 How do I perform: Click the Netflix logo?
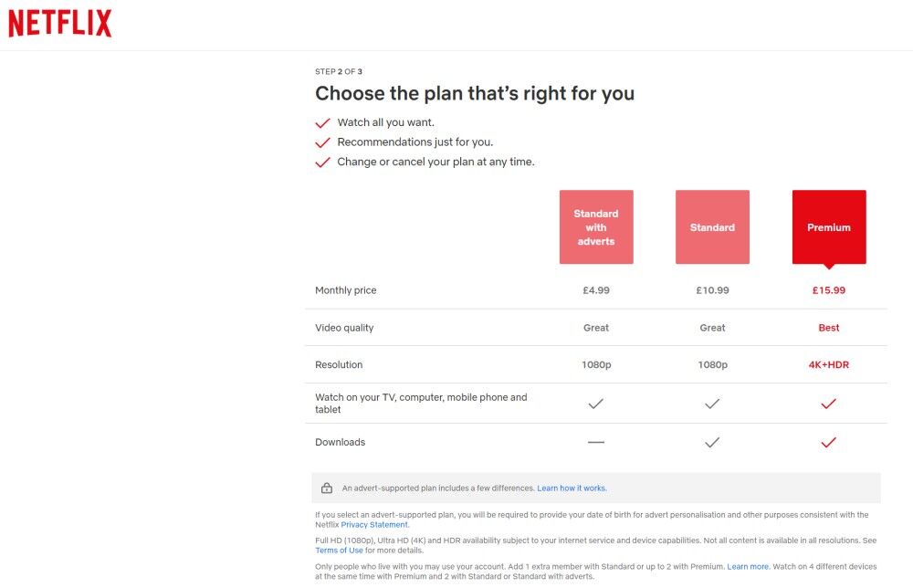click(60, 24)
